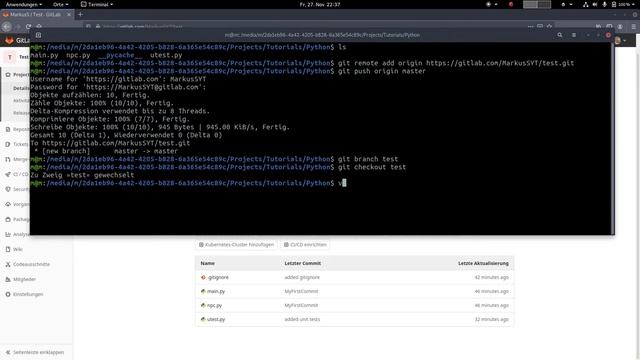
Task: Click the volume speaker icon in tray
Action: coord(595,4)
